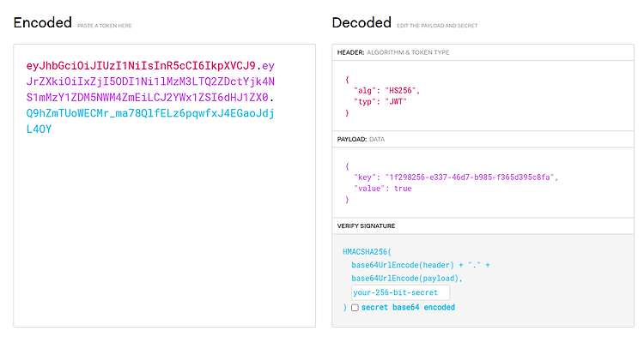
Task: Click the red header segment of encoded token
Action: (x=141, y=65)
